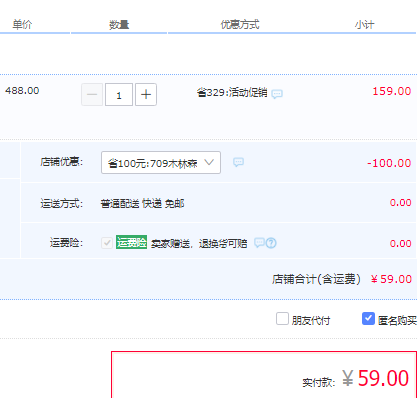
Task: Click comment icon after 退换货可赔
Action: (x=259, y=243)
